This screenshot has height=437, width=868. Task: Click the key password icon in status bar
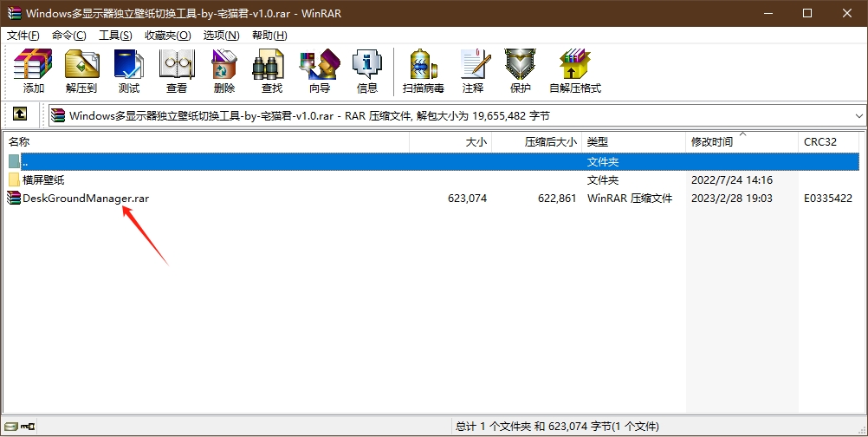click(28, 427)
